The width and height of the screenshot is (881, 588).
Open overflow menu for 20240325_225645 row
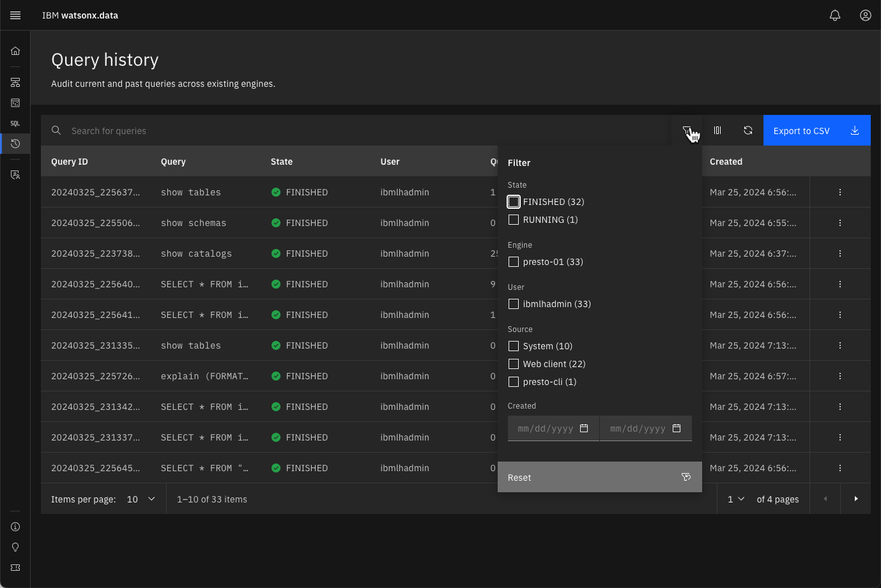click(x=840, y=468)
